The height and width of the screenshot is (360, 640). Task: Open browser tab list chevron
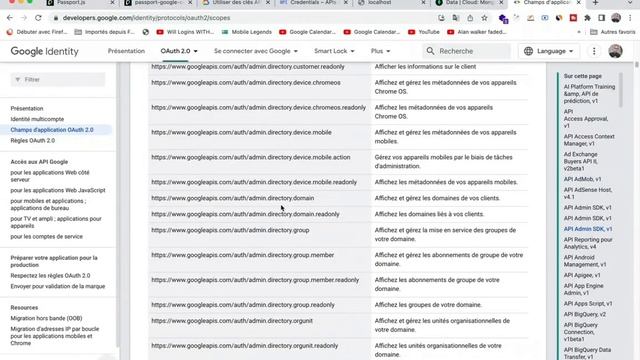(630, 3)
